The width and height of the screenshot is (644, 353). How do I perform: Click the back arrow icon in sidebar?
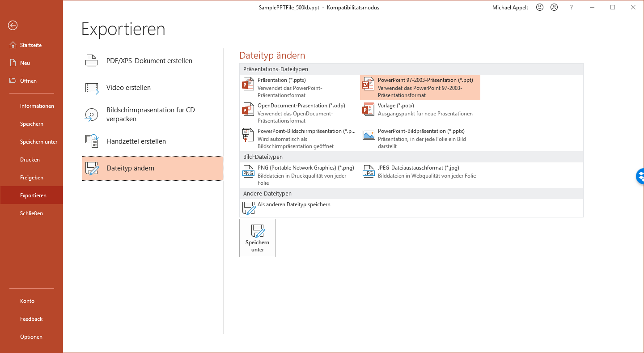click(x=13, y=26)
